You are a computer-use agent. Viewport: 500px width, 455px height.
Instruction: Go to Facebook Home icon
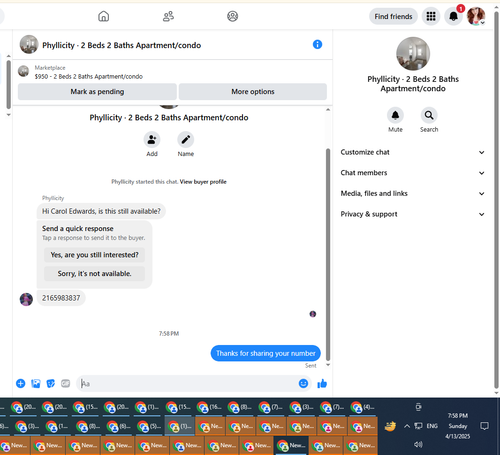coord(104,16)
